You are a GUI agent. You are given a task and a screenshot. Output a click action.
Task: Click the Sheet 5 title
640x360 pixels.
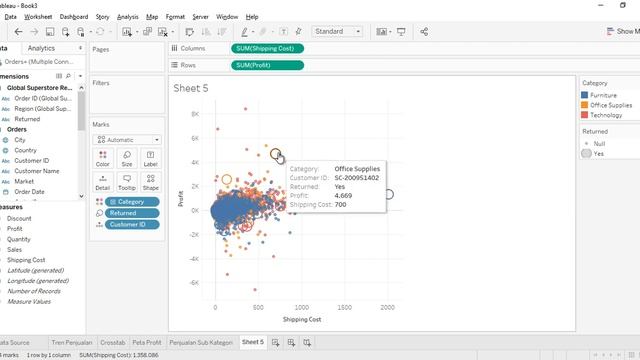tap(191, 88)
